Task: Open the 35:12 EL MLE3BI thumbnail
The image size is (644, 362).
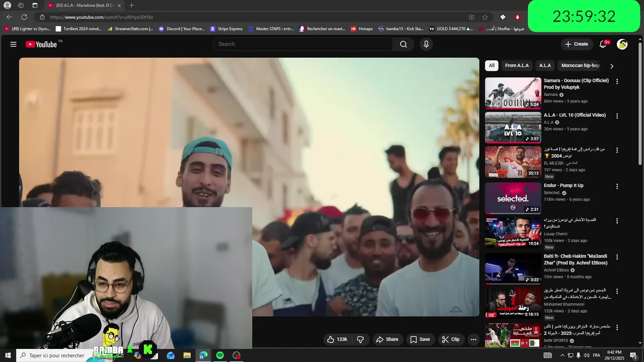Action: click(x=513, y=162)
